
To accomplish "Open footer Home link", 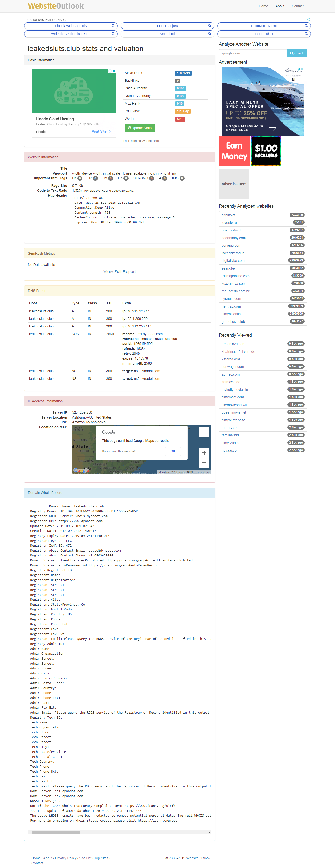I will [x=36, y=858].
